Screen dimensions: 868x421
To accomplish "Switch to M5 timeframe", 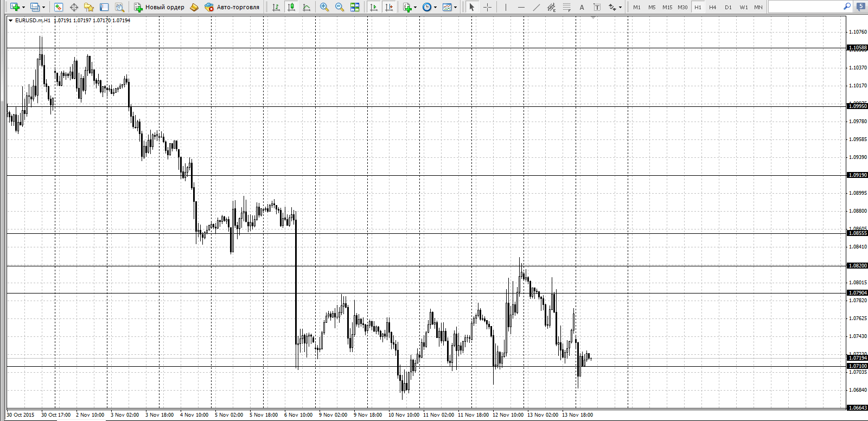I will point(652,7).
